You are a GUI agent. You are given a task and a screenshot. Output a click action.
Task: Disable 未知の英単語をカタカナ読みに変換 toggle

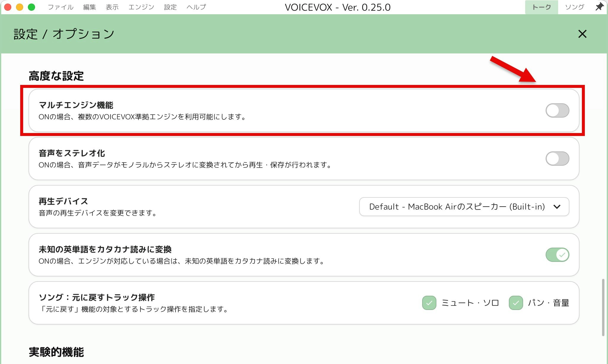click(x=557, y=255)
